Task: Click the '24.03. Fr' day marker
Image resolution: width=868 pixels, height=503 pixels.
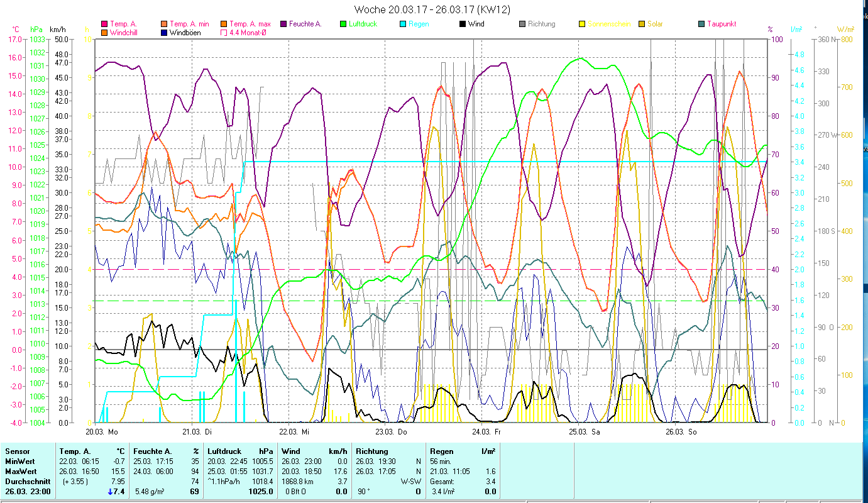Action: [486, 432]
